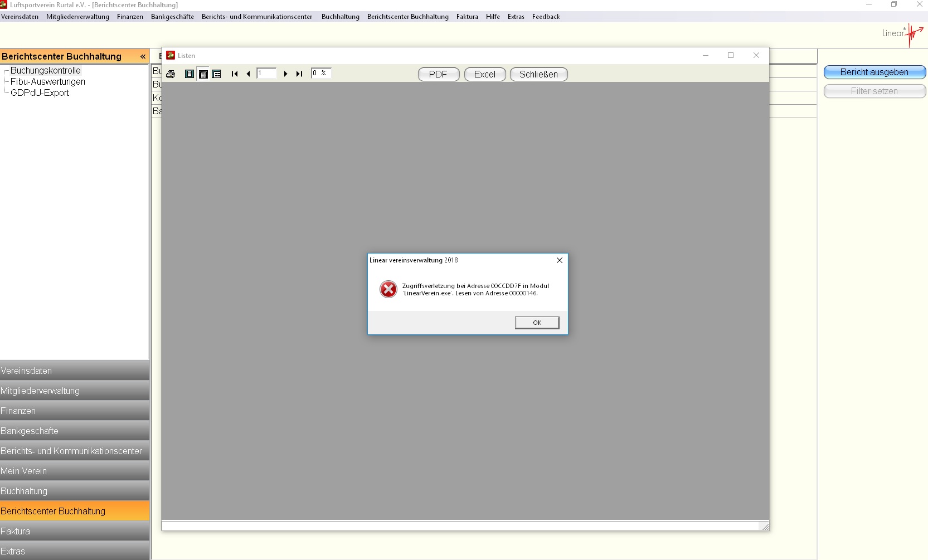Jump to the last report page

coord(299,74)
